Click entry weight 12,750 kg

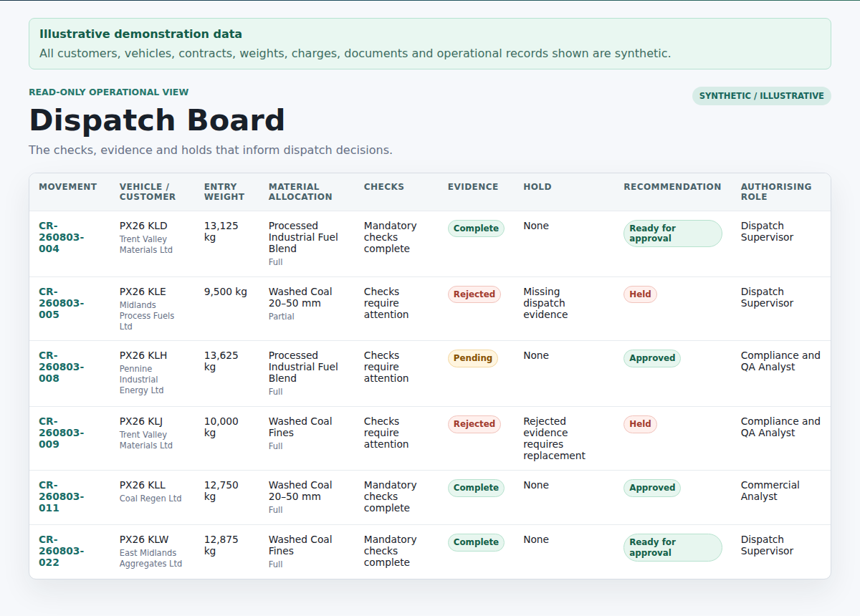(x=221, y=491)
